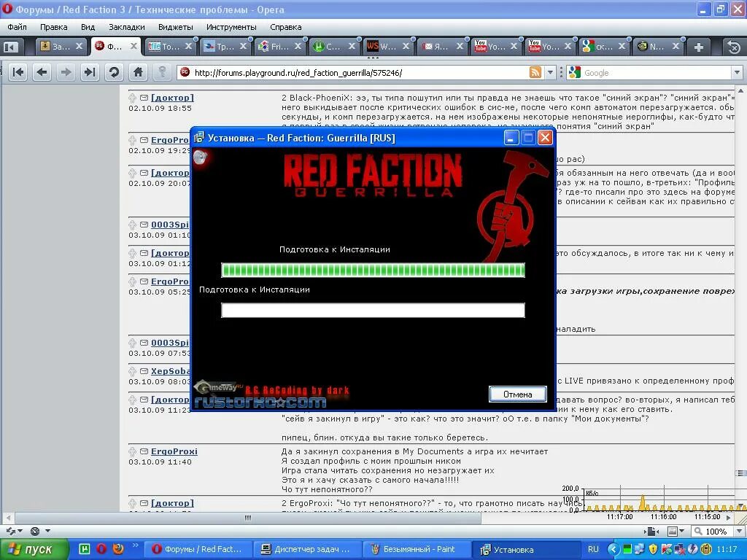
Task: Click the horizontal page scrollbar
Action: pos(247,518)
